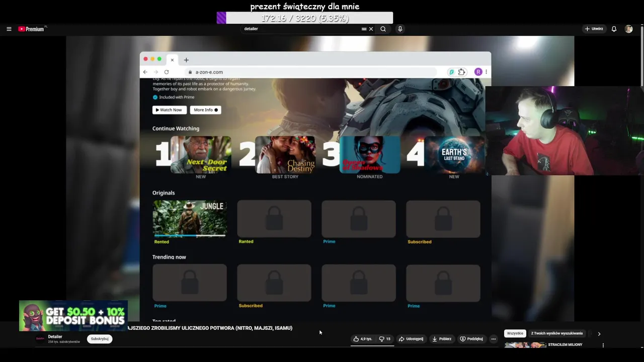Open options for the 'STRACIŁEM MILIONY' suggested video

[603, 345]
